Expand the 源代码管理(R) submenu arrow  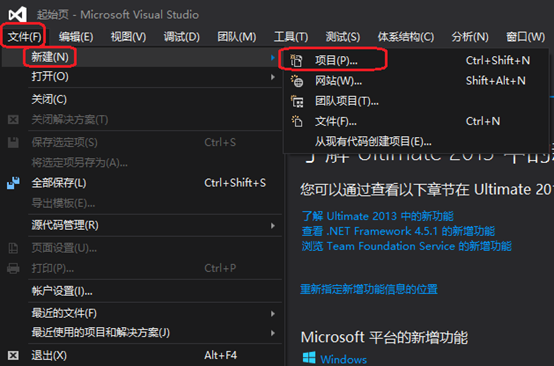[273, 225]
